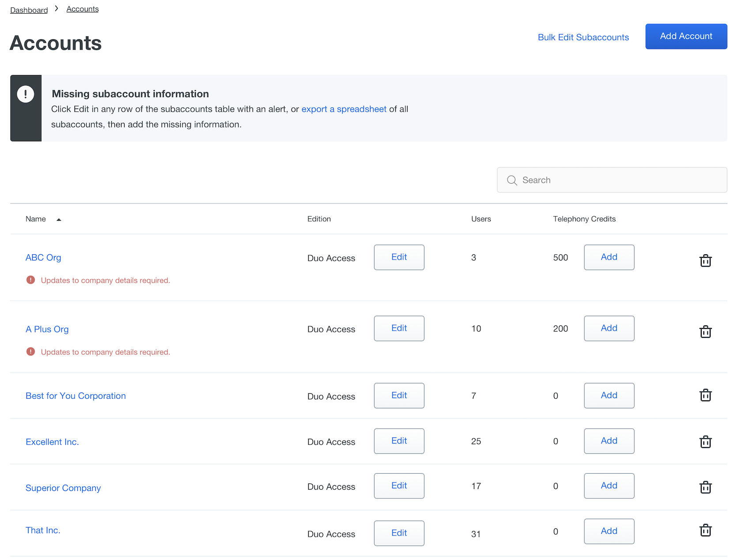This screenshot has width=756, height=558.
Task: Delete the Superior Company account
Action: pyautogui.click(x=705, y=487)
